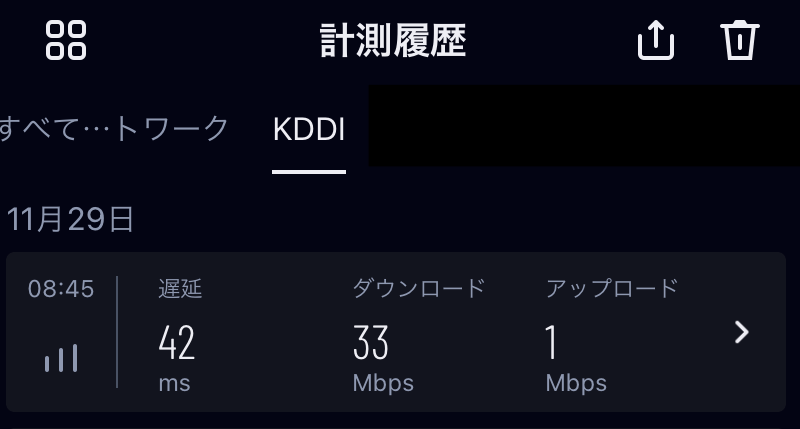Tap the アップロード column label

click(612, 288)
